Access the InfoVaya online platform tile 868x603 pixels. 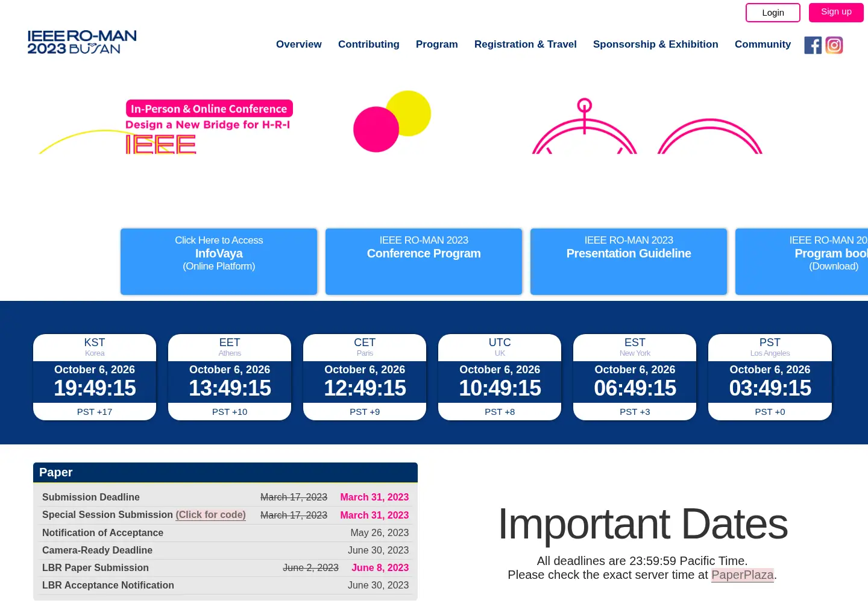tap(219, 262)
